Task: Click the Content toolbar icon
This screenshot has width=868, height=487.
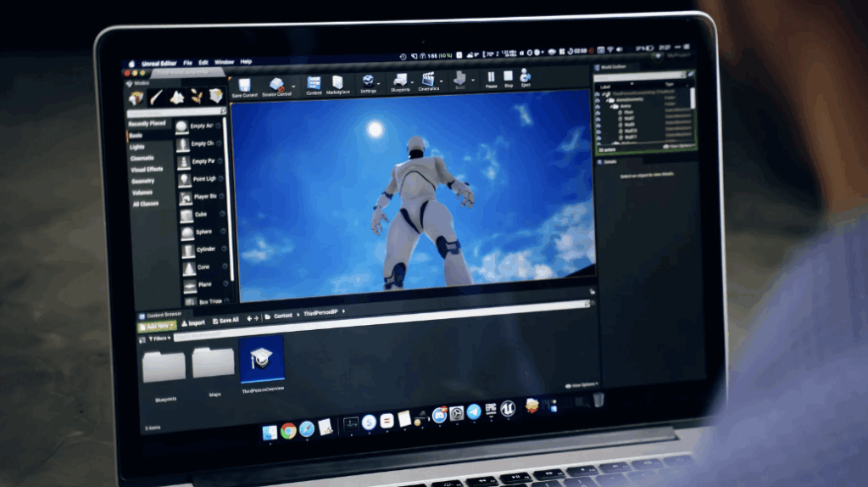Action: point(314,84)
